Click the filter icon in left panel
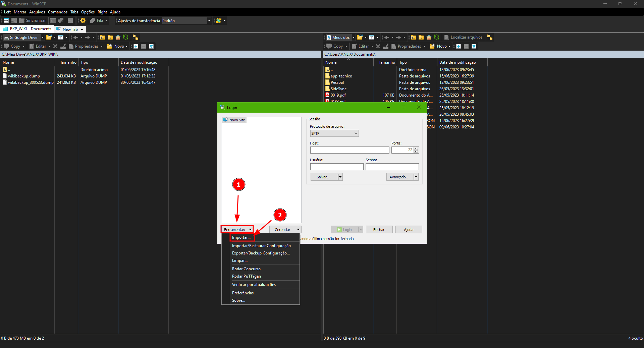This screenshot has height=348, width=644. (x=61, y=37)
